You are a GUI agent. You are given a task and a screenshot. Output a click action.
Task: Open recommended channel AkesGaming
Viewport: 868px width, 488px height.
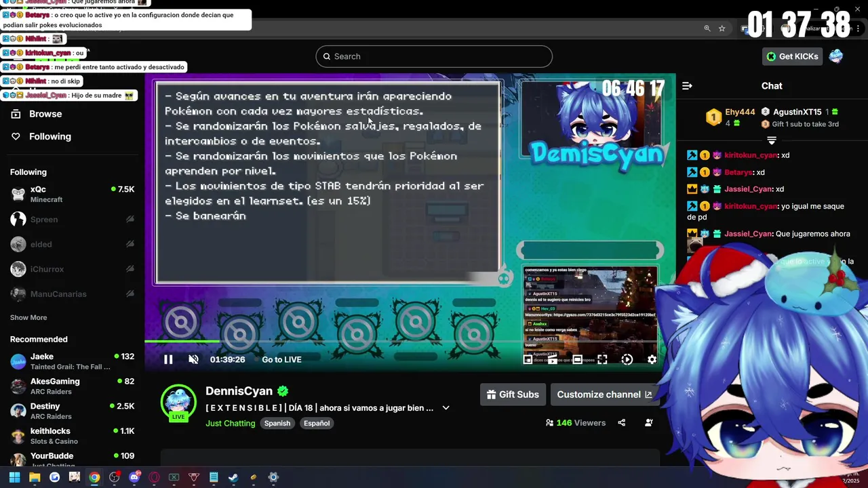72,386
